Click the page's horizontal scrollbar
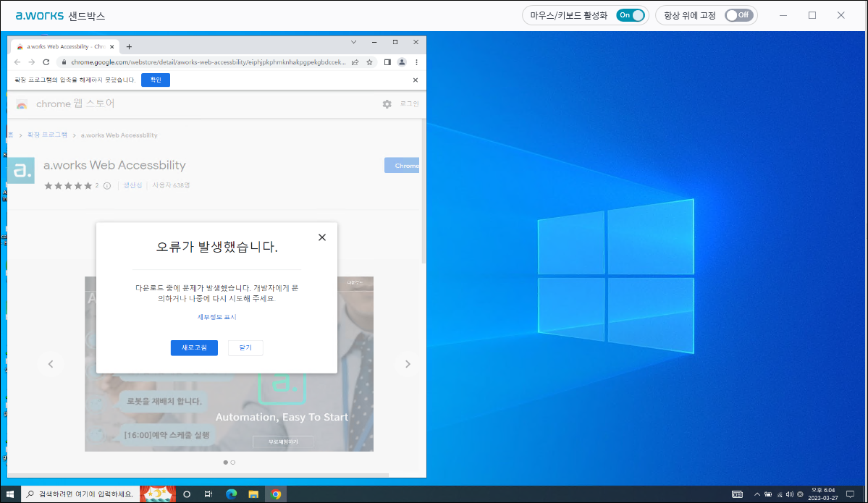This screenshot has height=503, width=868. tap(198, 475)
